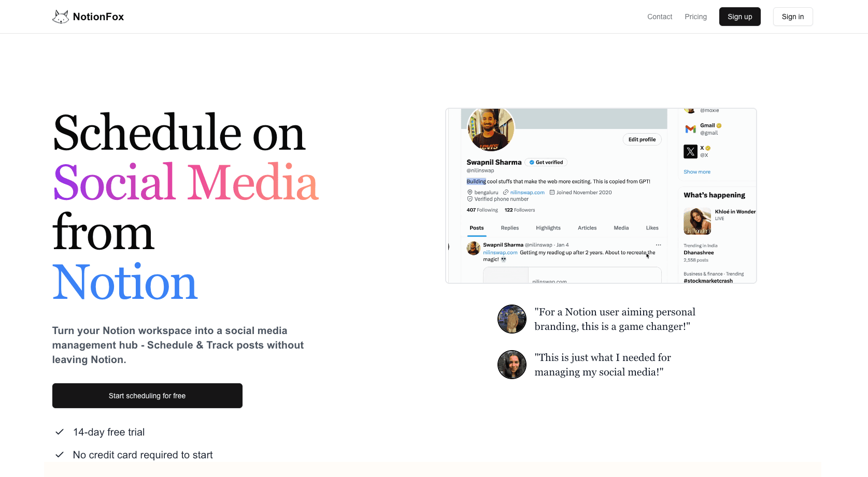Click the small avatar on the Jan 4 post
Image resolution: width=868 pixels, height=477 pixels.
[474, 248]
